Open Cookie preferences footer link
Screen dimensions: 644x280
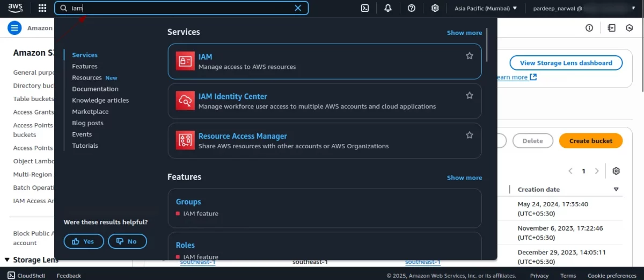(612, 276)
